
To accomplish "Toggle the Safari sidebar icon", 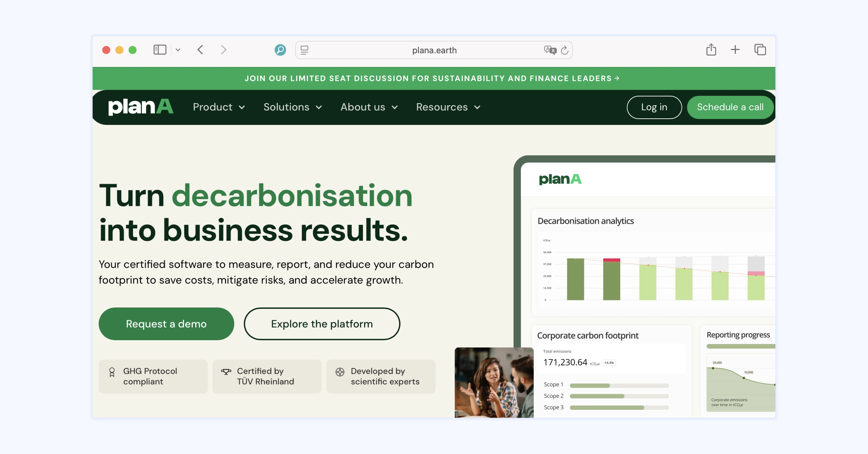I will point(160,50).
